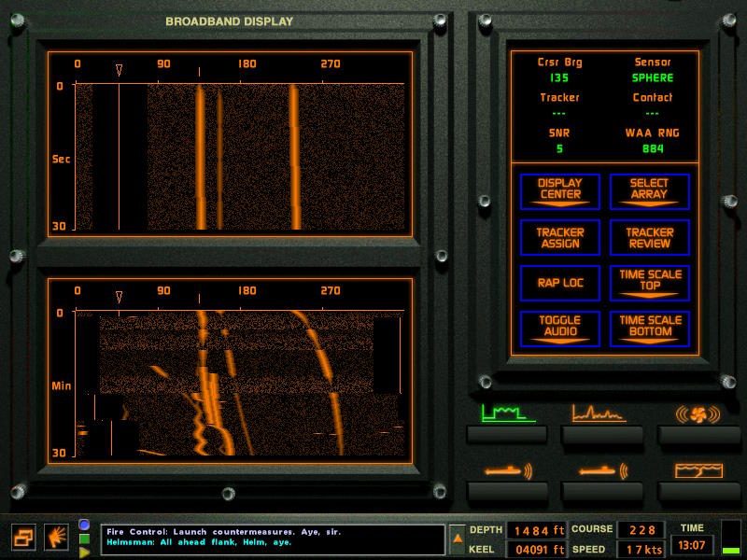Click the yellow triangle play indicator
The height and width of the screenshot is (560, 747).
click(84, 552)
